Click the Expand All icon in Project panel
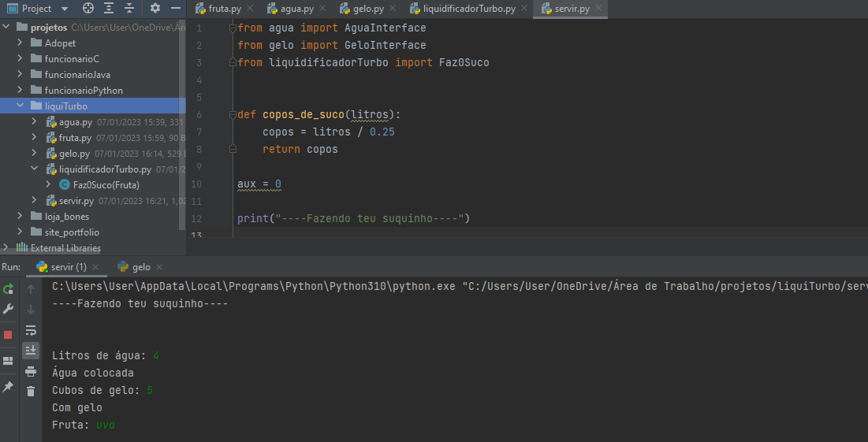The width and height of the screenshot is (868, 442). (109, 9)
